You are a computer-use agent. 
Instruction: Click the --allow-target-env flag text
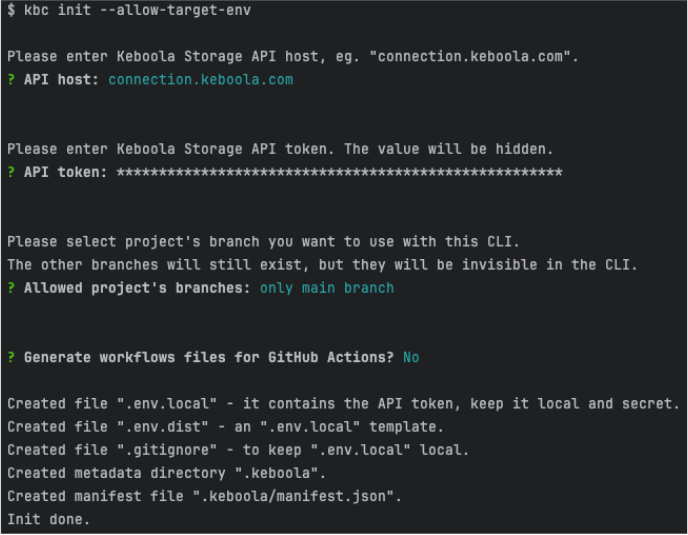[176, 10]
